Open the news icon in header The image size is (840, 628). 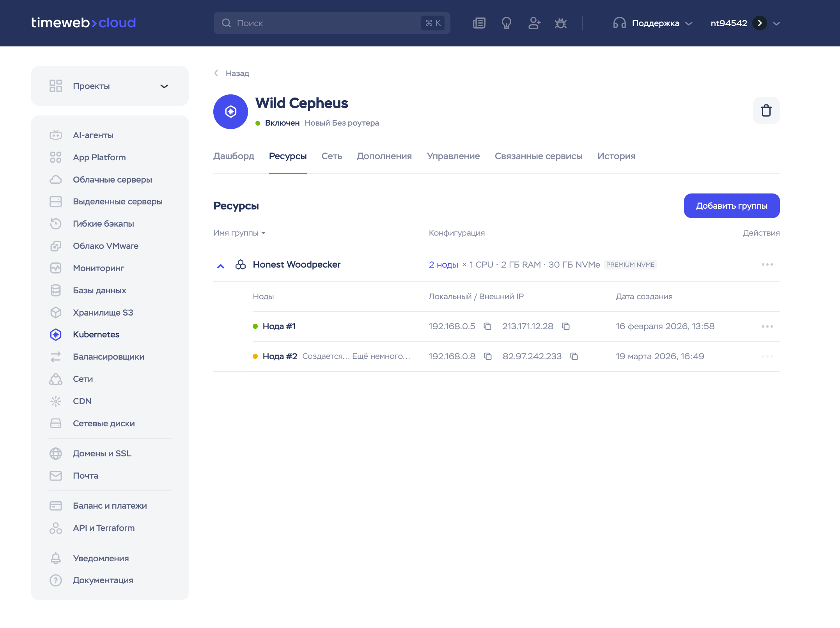click(479, 23)
